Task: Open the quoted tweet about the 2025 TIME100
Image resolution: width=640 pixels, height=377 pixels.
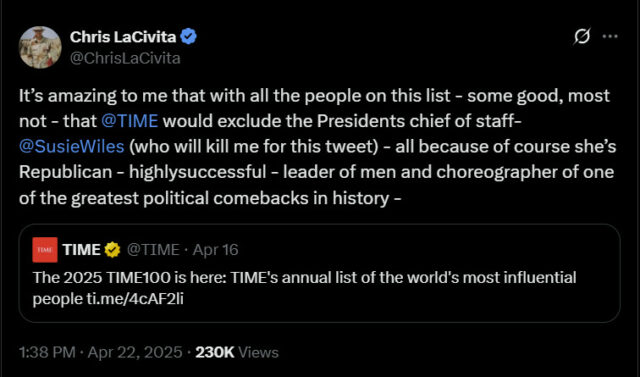Action: point(320,273)
